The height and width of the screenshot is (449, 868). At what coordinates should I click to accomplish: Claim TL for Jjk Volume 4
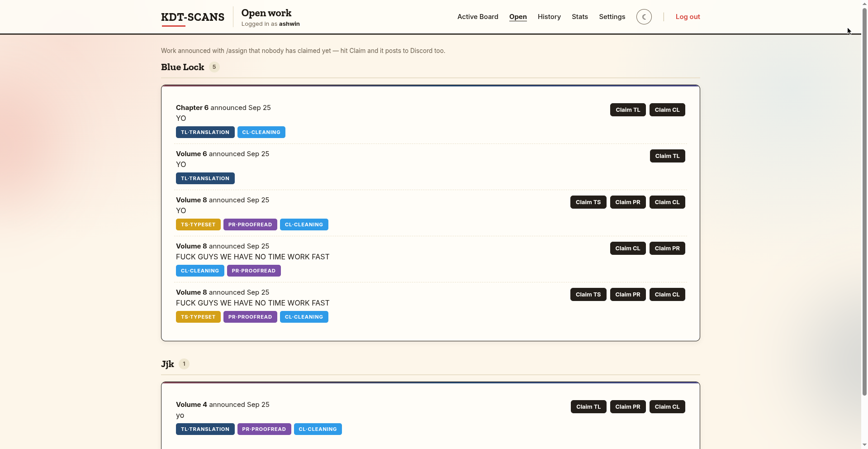pyautogui.click(x=588, y=407)
